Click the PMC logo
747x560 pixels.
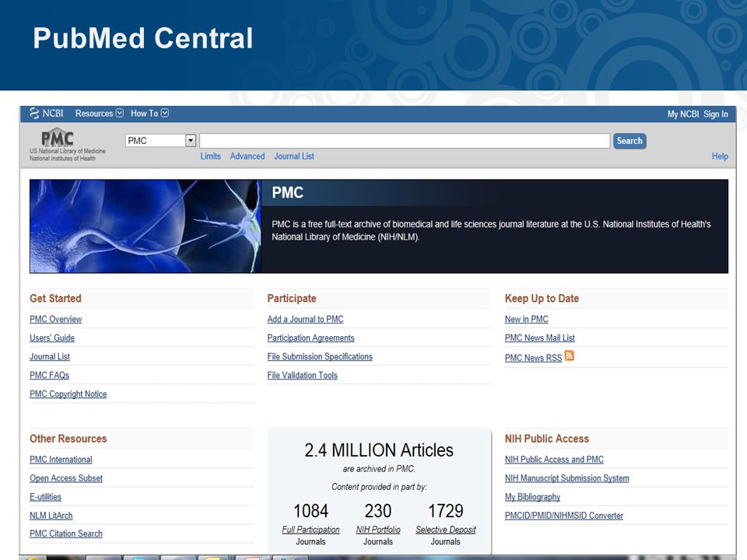click(57, 138)
